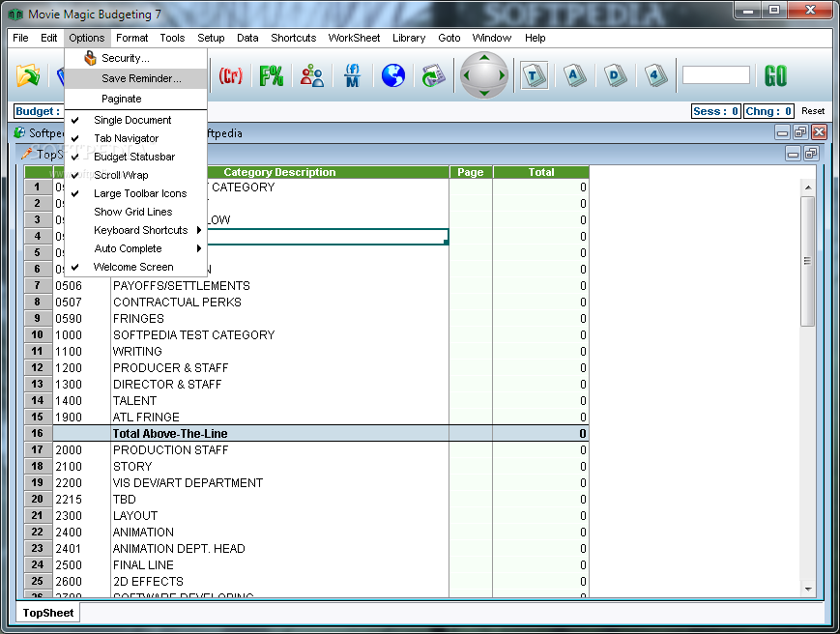
Task: Toggle Budget Statusbar off
Action: (x=135, y=157)
